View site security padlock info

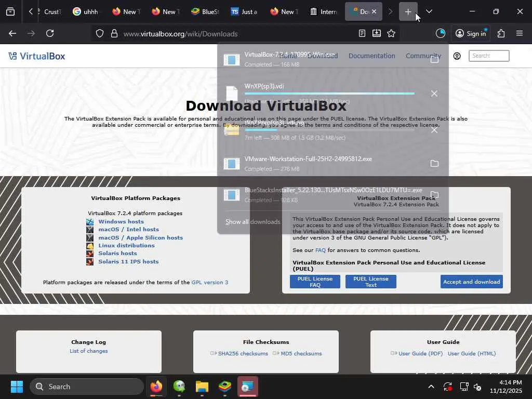click(x=114, y=34)
